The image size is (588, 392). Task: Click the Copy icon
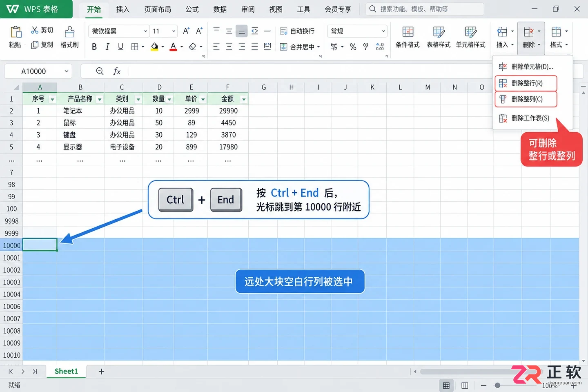click(x=35, y=45)
